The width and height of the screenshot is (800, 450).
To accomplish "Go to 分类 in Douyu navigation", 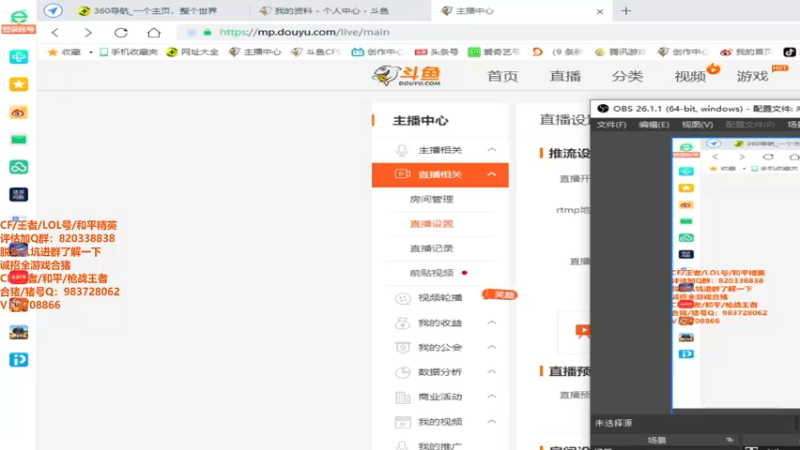I will coord(627,76).
